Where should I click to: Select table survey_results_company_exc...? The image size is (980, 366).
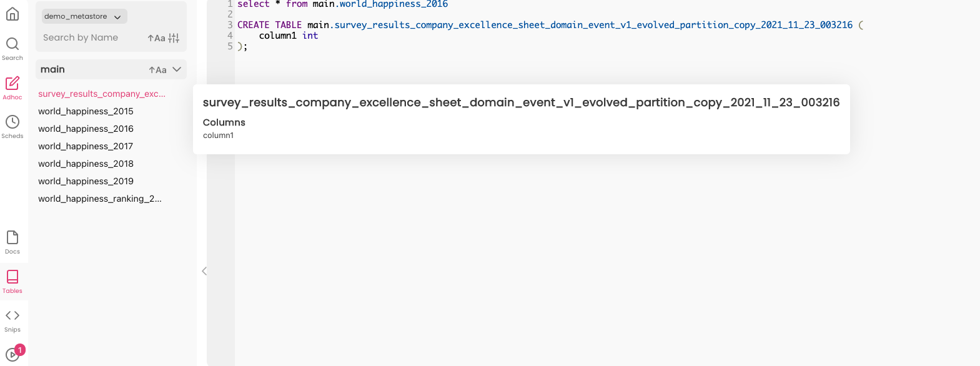[102, 94]
